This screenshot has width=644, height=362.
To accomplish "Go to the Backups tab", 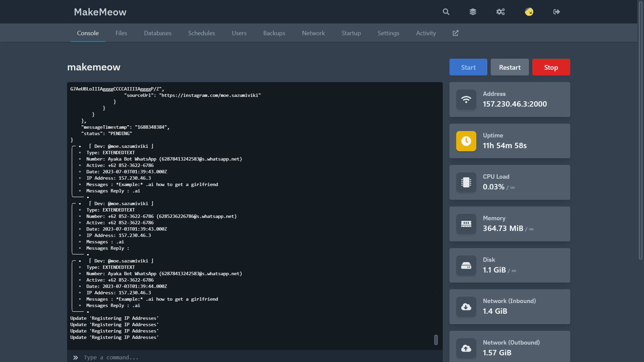I will pos(274,33).
